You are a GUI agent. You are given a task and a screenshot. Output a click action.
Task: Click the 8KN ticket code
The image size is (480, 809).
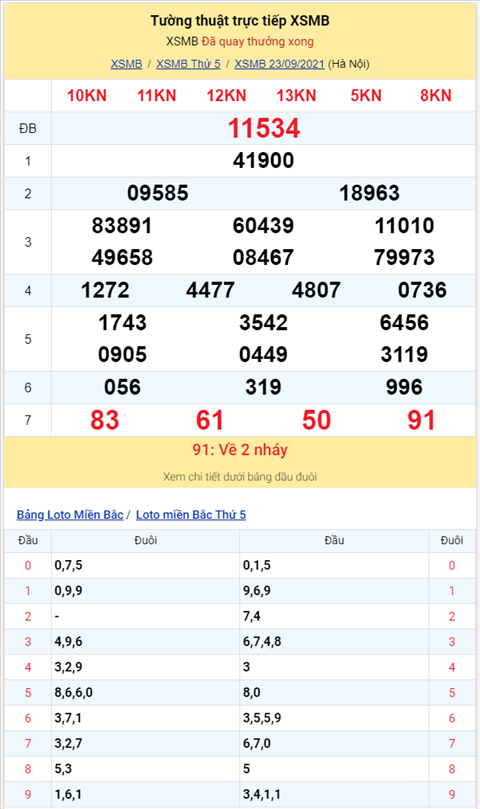coord(436,95)
